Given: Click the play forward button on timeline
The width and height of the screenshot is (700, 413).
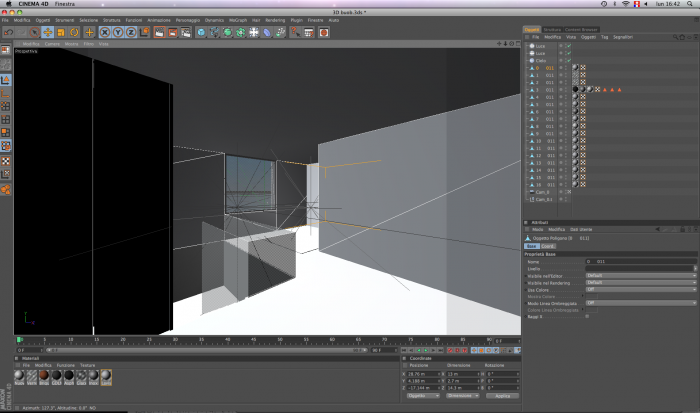Looking at the screenshot, I should coord(426,350).
